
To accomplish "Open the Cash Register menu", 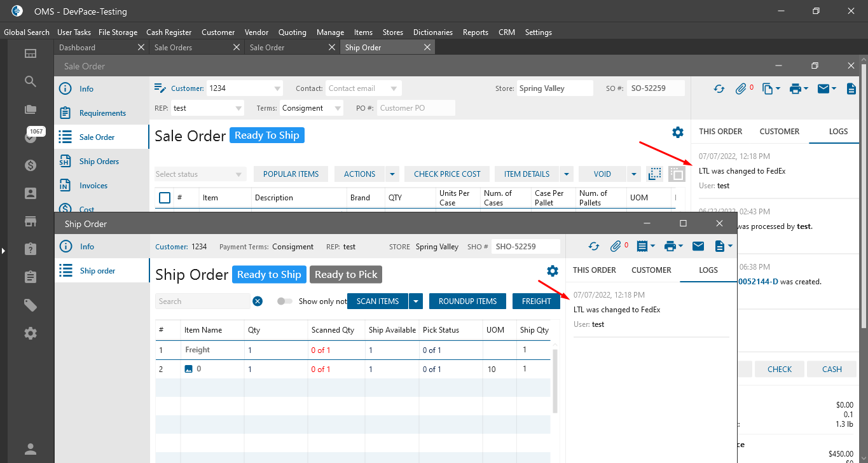I will coord(169,32).
